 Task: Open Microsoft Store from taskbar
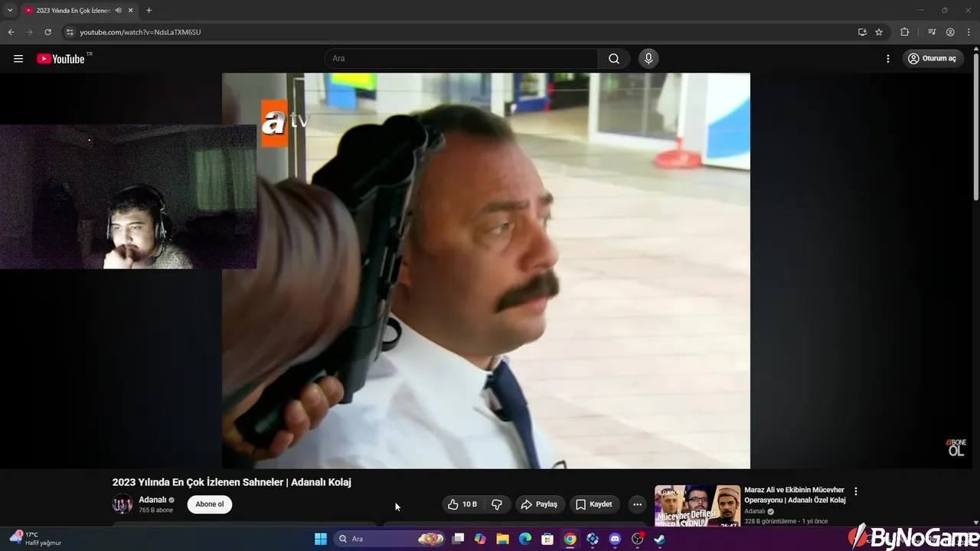[x=547, y=539]
